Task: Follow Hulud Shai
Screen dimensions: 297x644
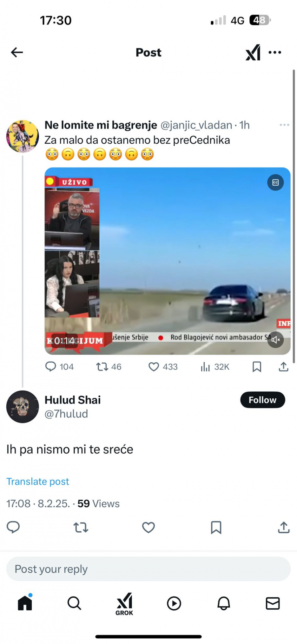Action: pos(262,400)
